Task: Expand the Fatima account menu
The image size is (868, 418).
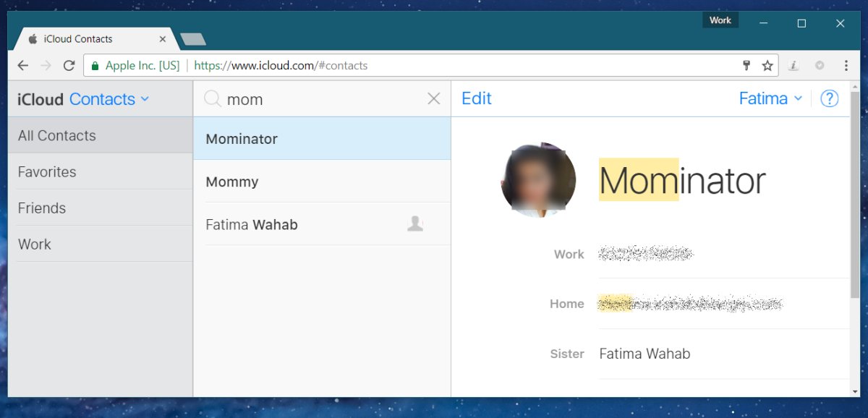Action: pos(770,99)
